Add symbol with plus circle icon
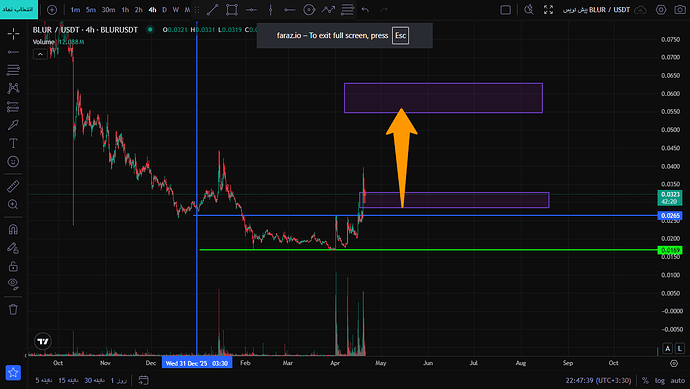690x389 pixels. tap(52, 10)
